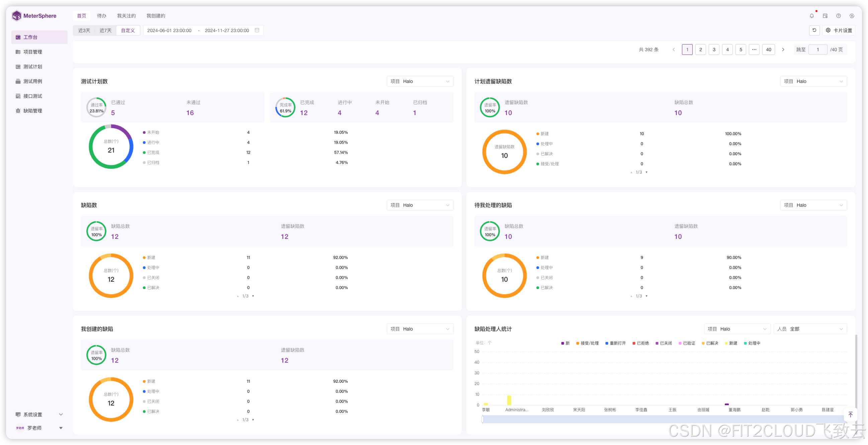868x445 pixels.
Task: Open 卡片设置 card settings
Action: pos(839,30)
